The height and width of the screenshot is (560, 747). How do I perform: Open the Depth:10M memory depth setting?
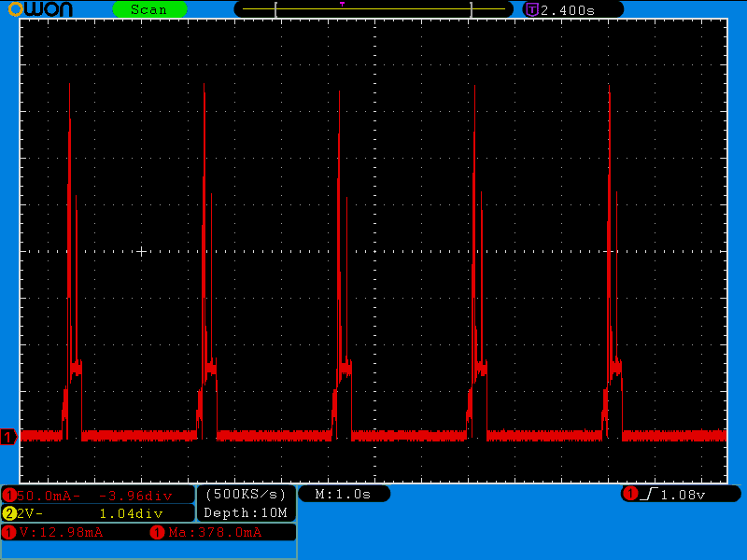(246, 512)
